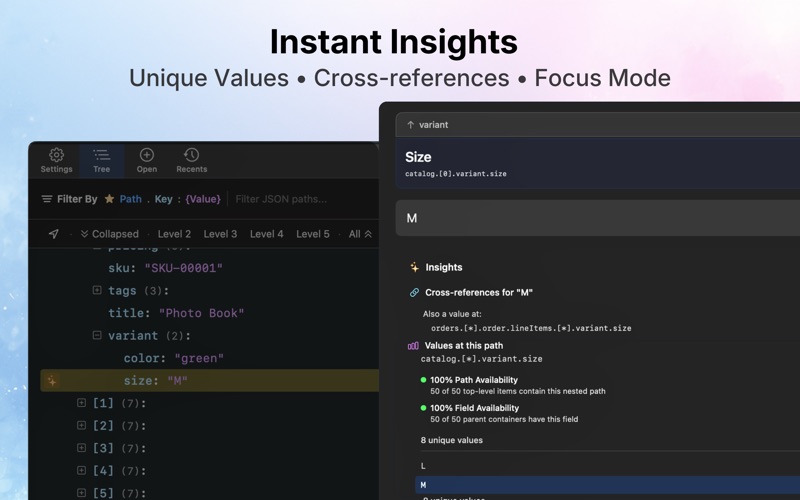Expand the [3] (7) array item
Viewport: 800px width, 500px height.
click(81, 447)
